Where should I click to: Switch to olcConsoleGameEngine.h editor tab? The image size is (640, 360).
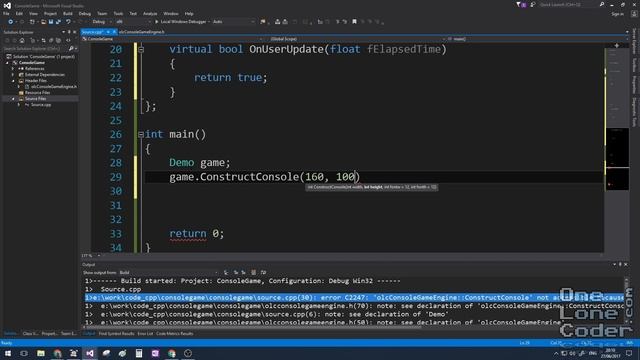142,32
